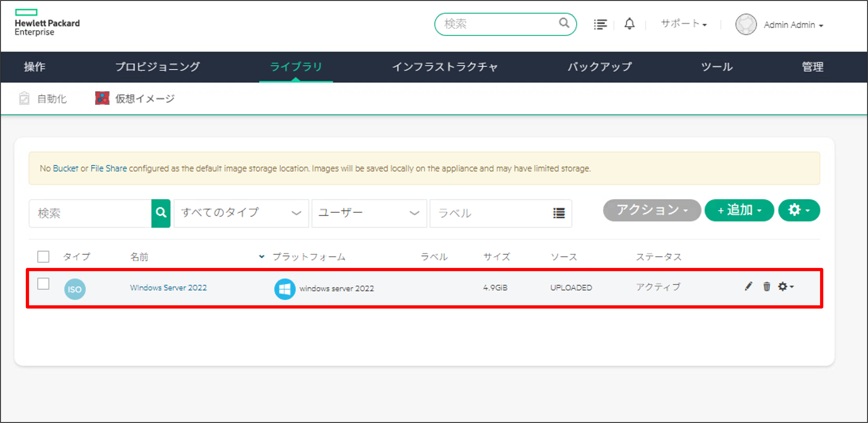Viewport: 868px width, 423px height.
Task: Edit Windows Server 2022 with the pencil icon
Action: (748, 287)
